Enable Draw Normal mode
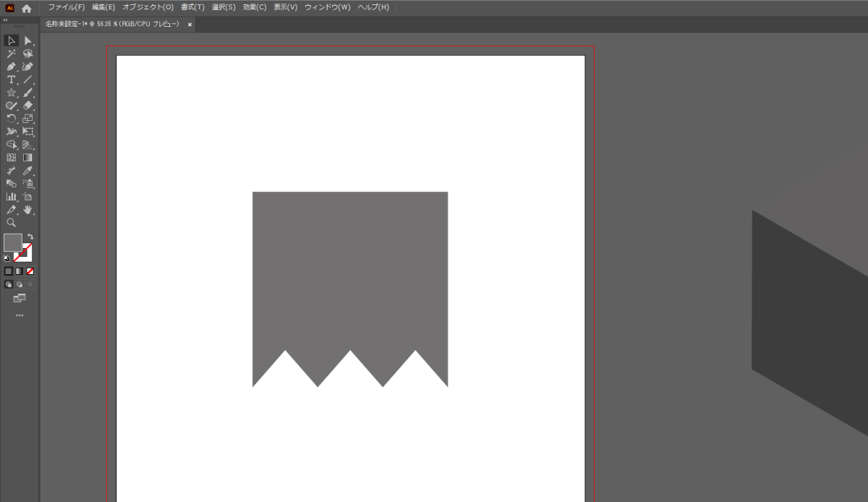Image resolution: width=868 pixels, height=502 pixels. coord(9,284)
